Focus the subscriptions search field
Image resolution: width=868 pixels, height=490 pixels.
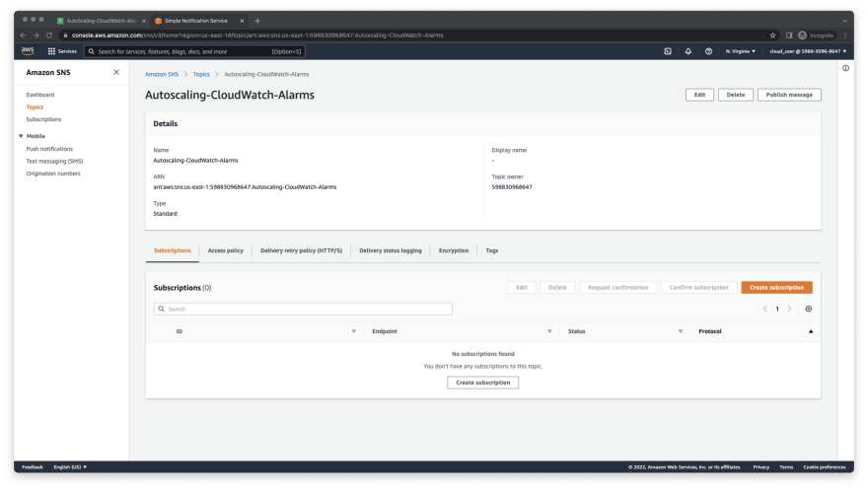[x=303, y=310]
